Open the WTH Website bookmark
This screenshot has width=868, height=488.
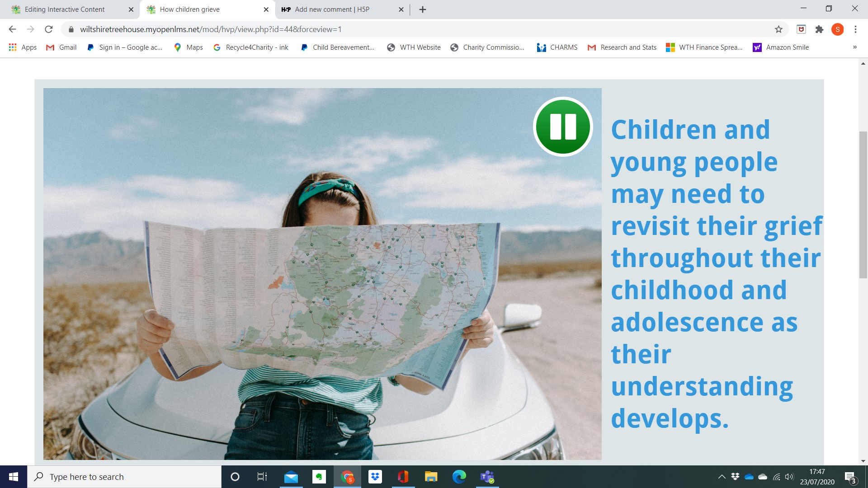[414, 47]
